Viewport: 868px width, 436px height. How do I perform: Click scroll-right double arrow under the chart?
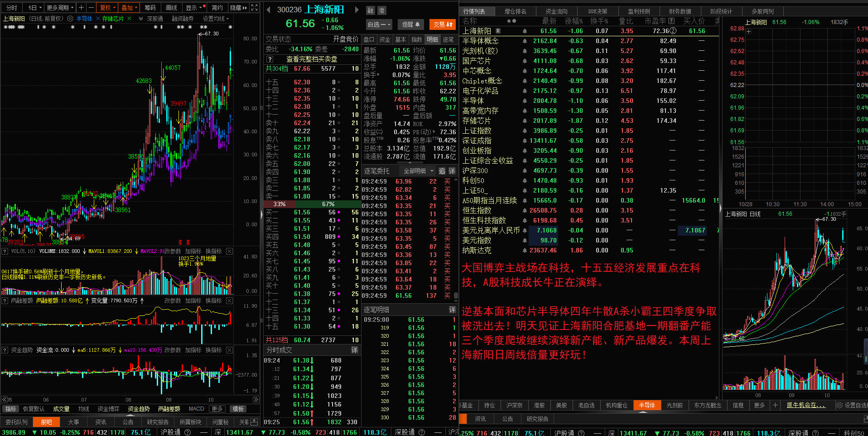point(256,400)
